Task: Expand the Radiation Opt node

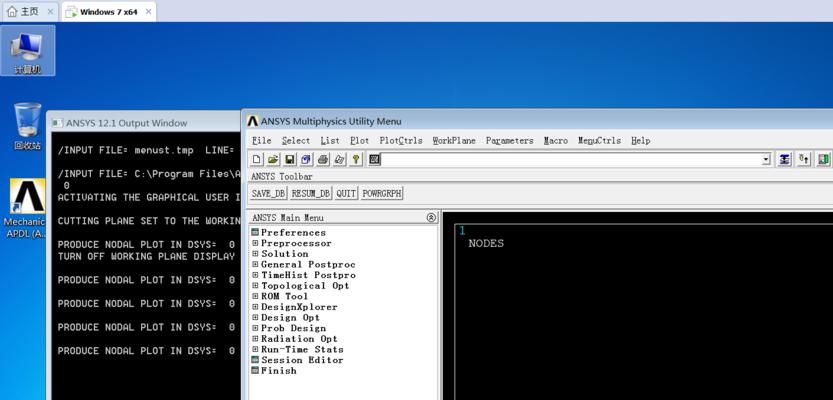Action: [x=255, y=339]
